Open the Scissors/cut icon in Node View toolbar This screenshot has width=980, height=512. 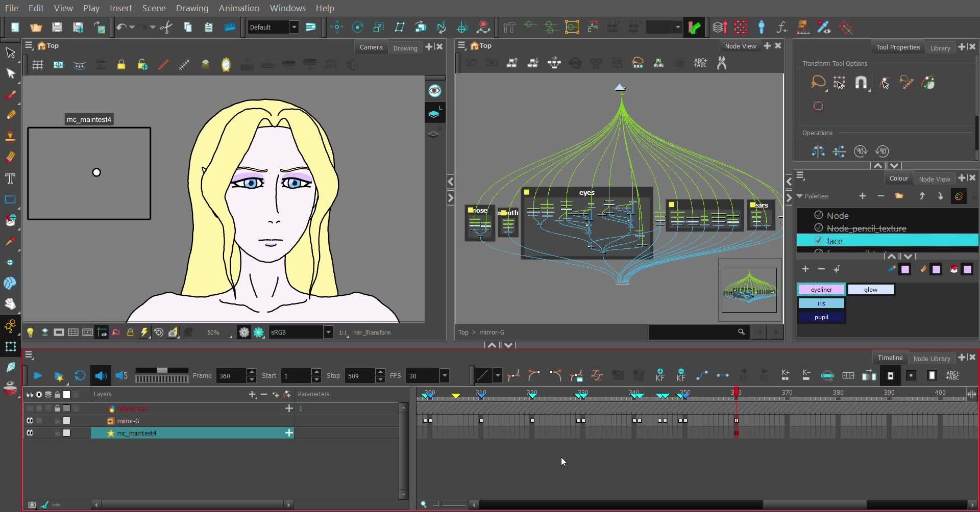coord(721,63)
